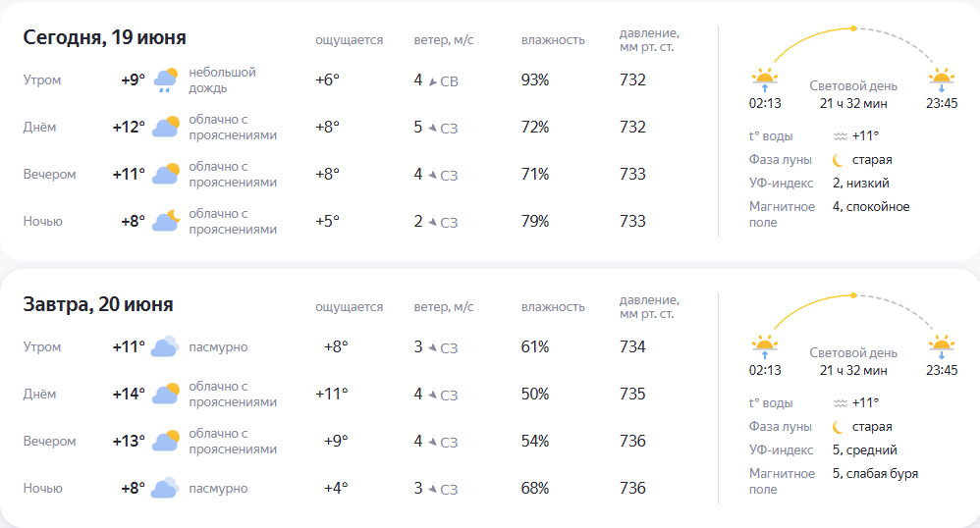Click the 'Сегодня, 19 июня' heading
980x528 pixels.
pos(104,37)
